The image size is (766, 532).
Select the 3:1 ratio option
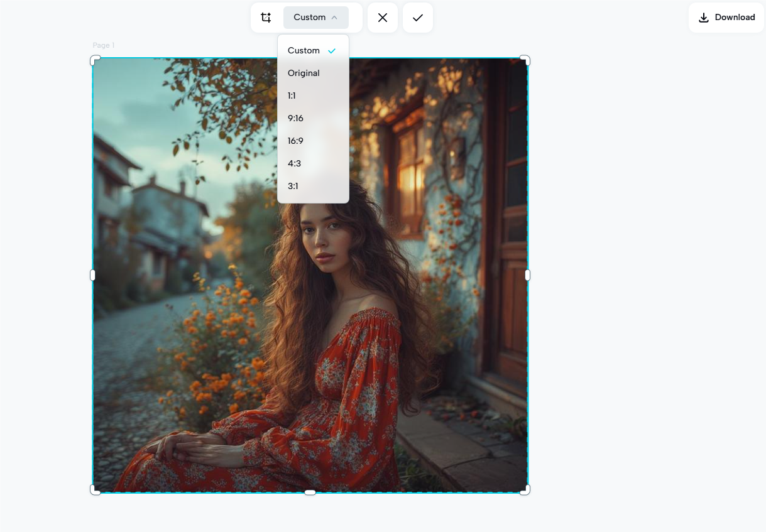[x=293, y=186]
